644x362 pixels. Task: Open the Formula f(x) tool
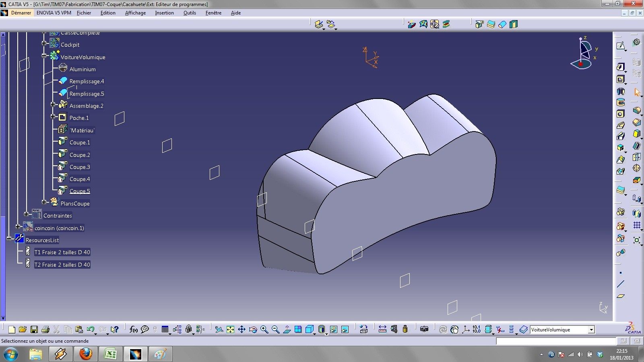point(134,330)
